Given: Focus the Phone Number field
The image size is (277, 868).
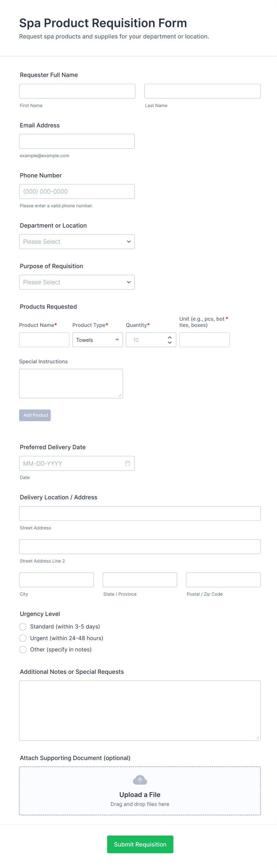Looking at the screenshot, I should [77, 191].
